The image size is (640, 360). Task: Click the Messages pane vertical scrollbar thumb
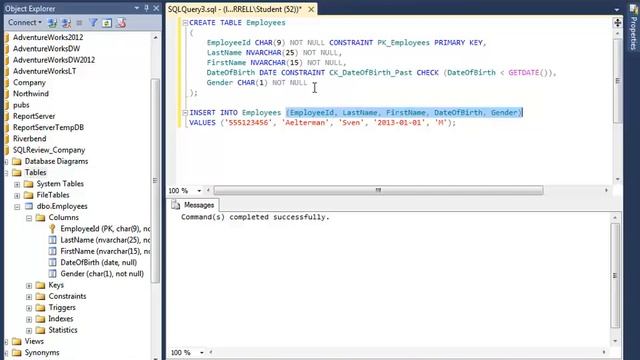pos(615,276)
